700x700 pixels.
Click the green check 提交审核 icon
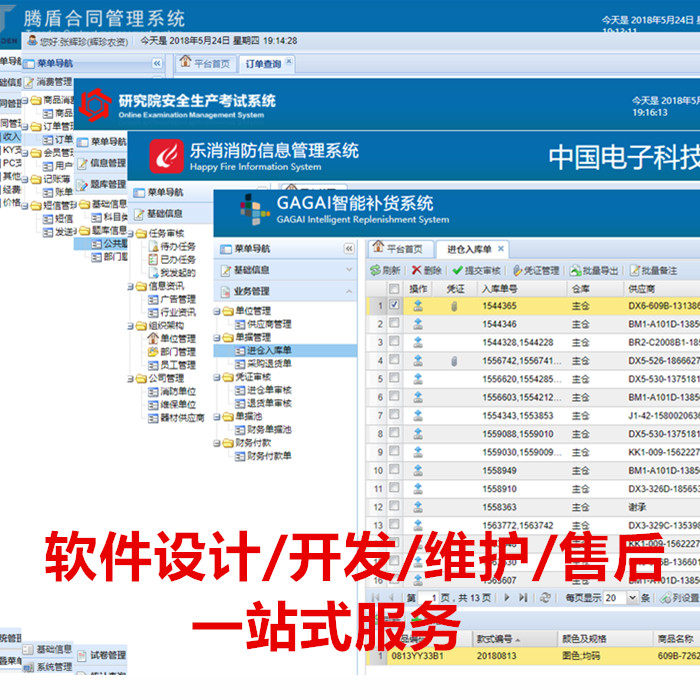[x=457, y=270]
